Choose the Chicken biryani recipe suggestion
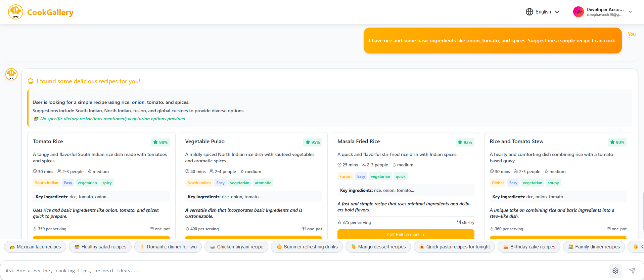Viewport: 644px width, 280px height. click(236, 247)
